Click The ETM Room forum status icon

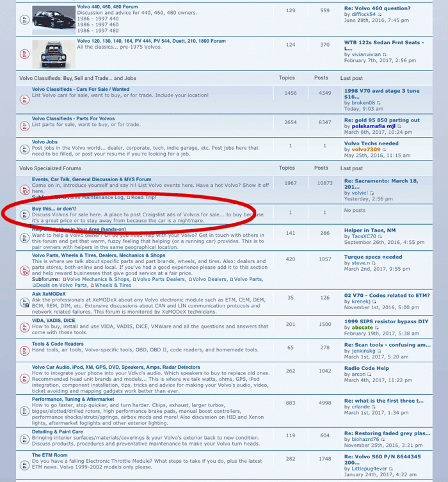[24, 465]
